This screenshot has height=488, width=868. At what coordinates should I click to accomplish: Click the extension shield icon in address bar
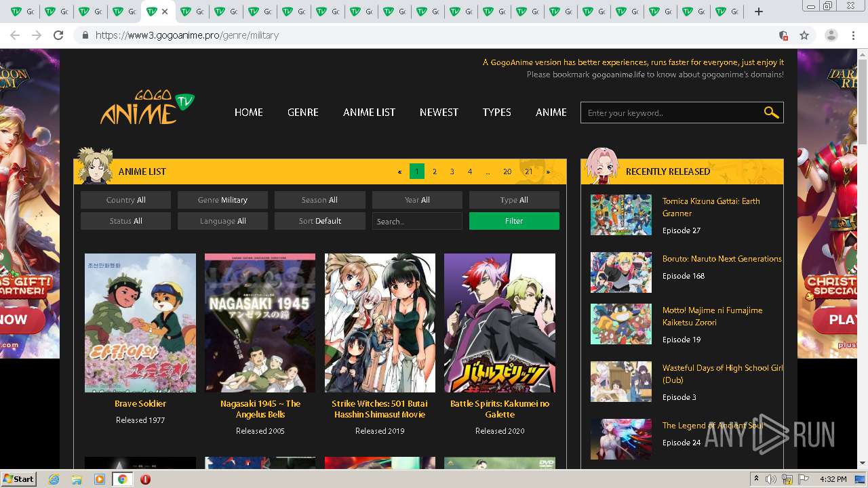point(783,35)
